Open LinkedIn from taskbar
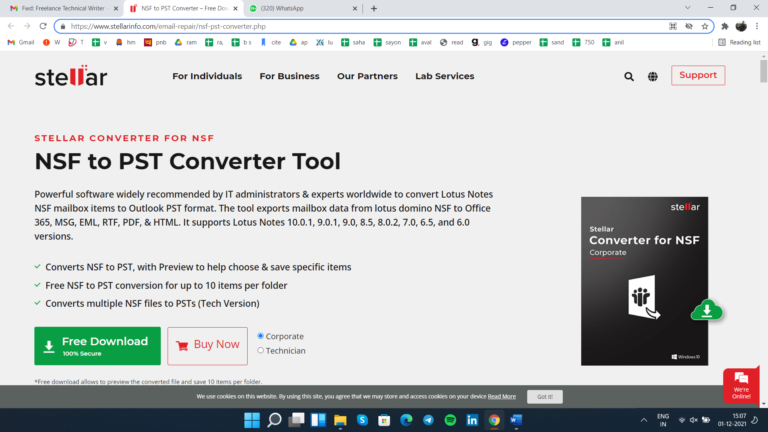 [x=472, y=420]
